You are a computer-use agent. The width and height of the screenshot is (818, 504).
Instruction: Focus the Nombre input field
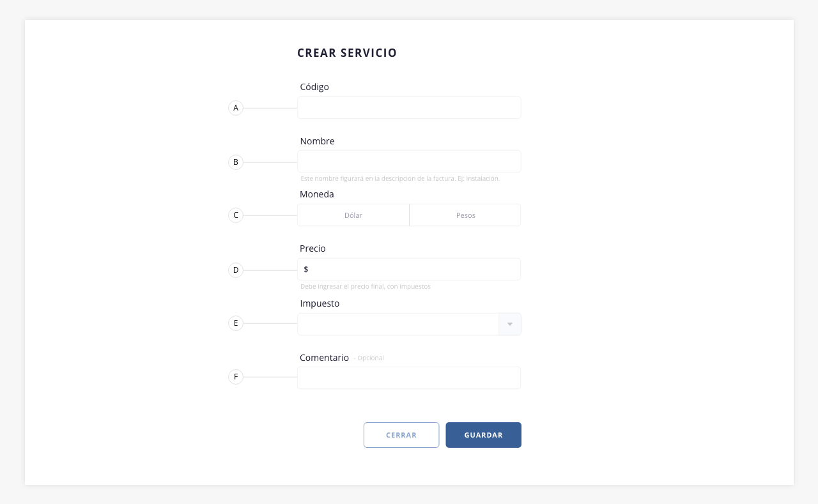click(x=409, y=162)
